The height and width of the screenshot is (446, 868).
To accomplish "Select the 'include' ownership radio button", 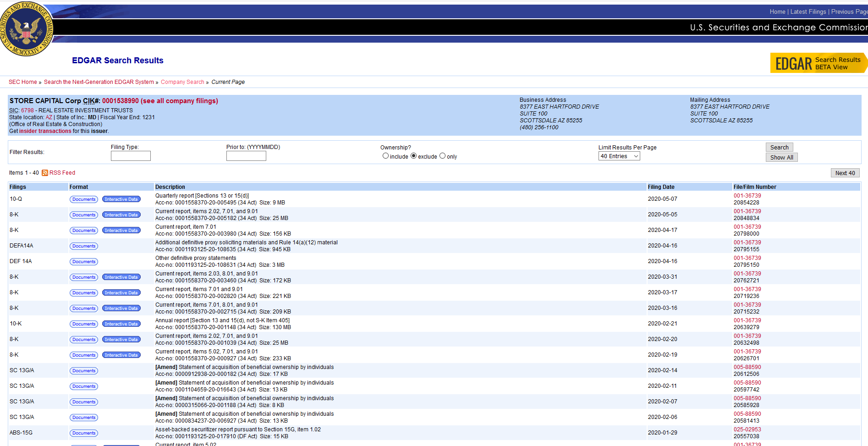I will click(x=385, y=156).
